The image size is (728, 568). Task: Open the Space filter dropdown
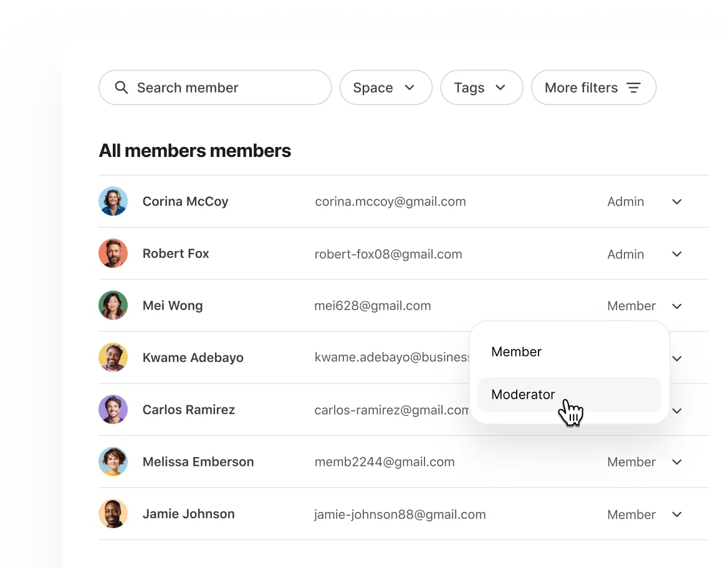(386, 87)
